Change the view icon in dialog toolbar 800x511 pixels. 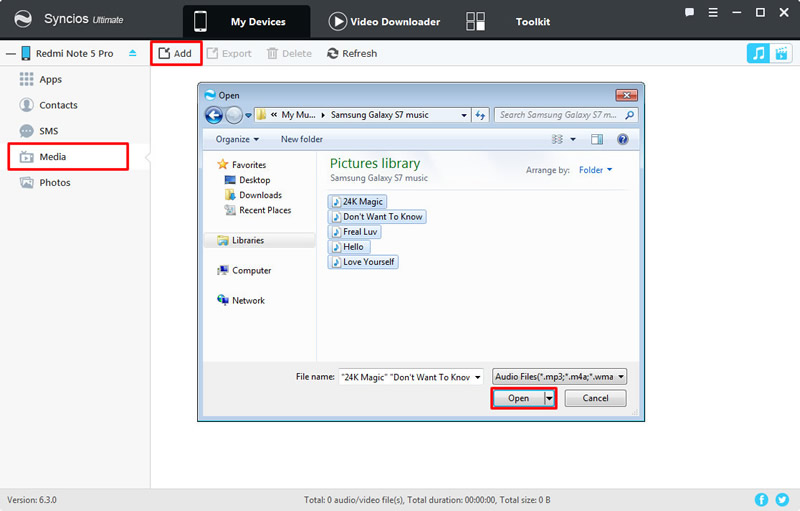pos(557,139)
